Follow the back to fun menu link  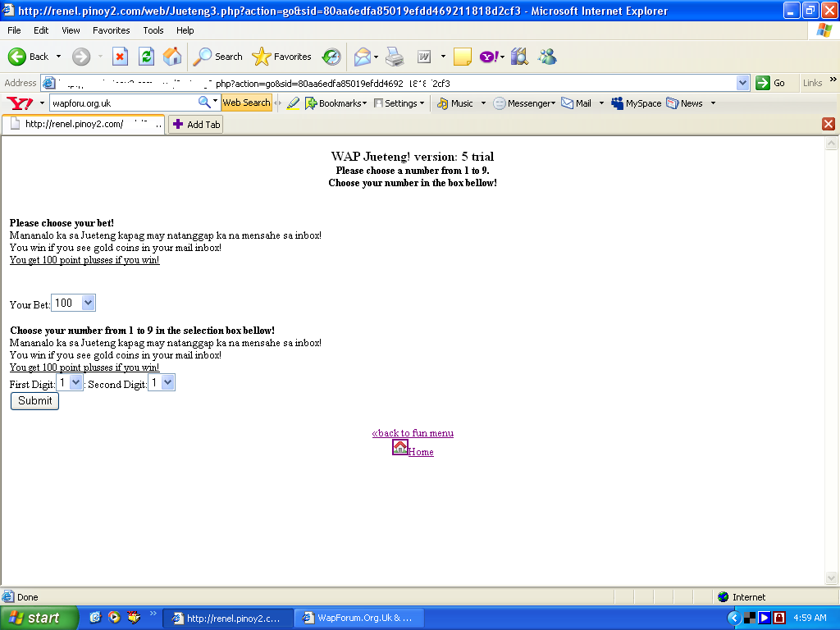413,433
